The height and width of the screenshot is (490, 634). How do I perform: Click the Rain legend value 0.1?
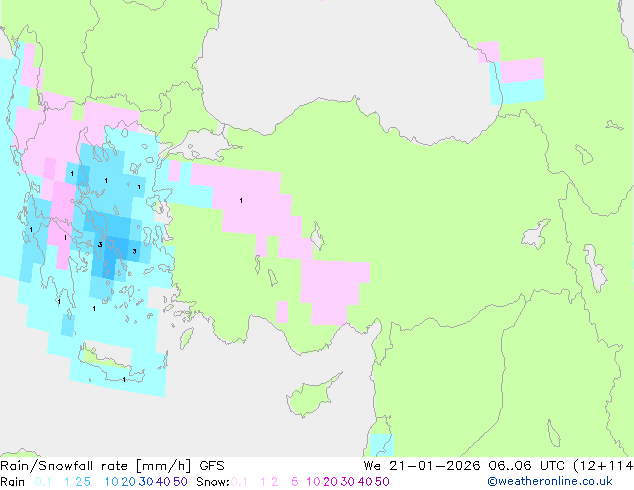pyautogui.click(x=43, y=482)
